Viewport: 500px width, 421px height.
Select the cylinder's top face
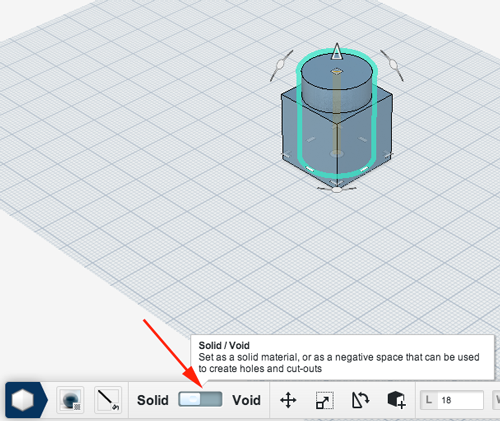(x=337, y=74)
